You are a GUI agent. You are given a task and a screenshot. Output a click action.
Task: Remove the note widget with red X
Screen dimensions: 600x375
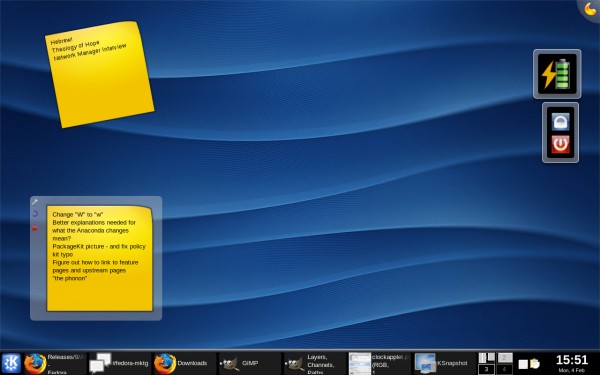35,228
